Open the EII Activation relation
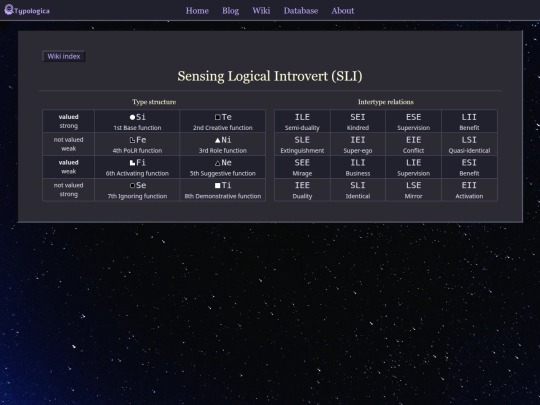This screenshot has height=405, width=540. [x=469, y=189]
